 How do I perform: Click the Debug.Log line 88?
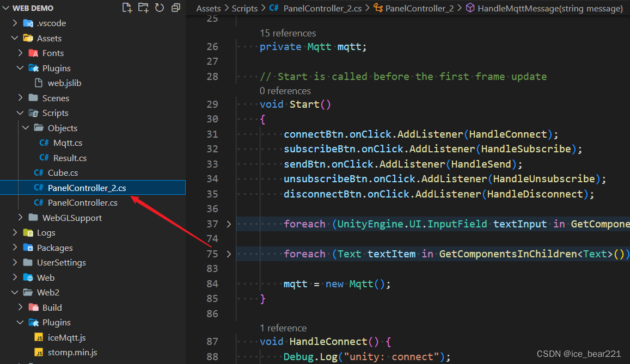click(x=367, y=357)
